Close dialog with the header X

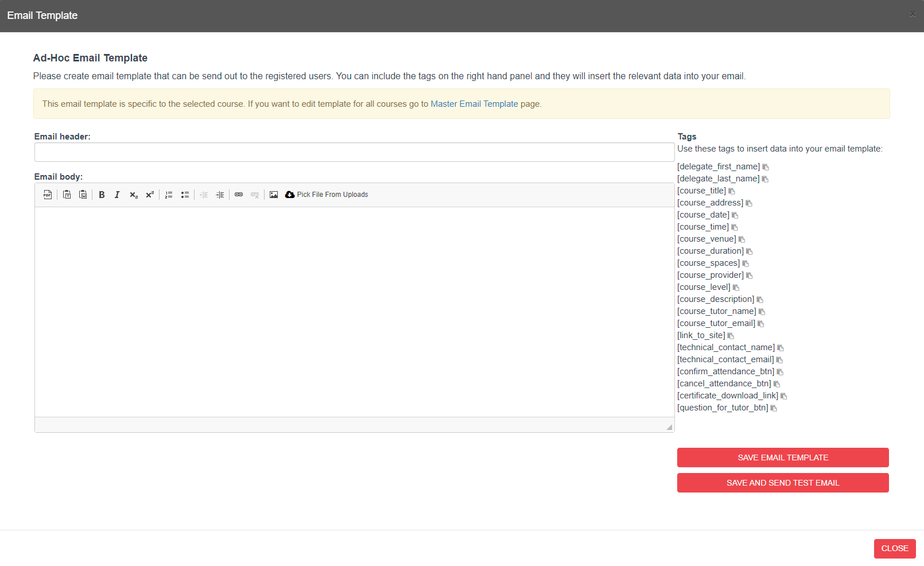pyautogui.click(x=913, y=14)
